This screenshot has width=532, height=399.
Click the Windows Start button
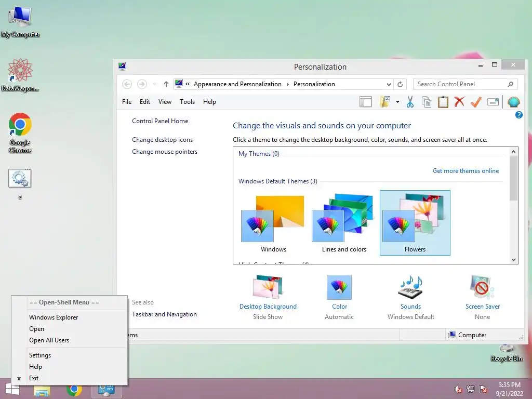(12, 390)
